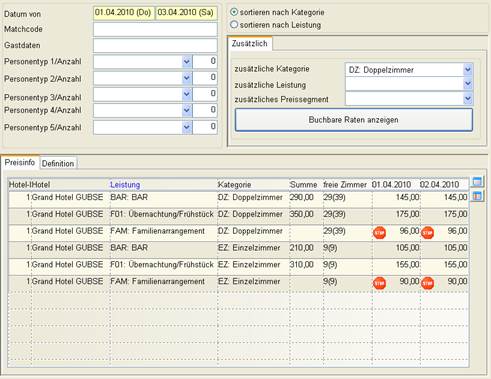This screenshot has width=491, height=379.
Task: Click the Personentyp 1 Anzahl number field
Action: coord(205,62)
